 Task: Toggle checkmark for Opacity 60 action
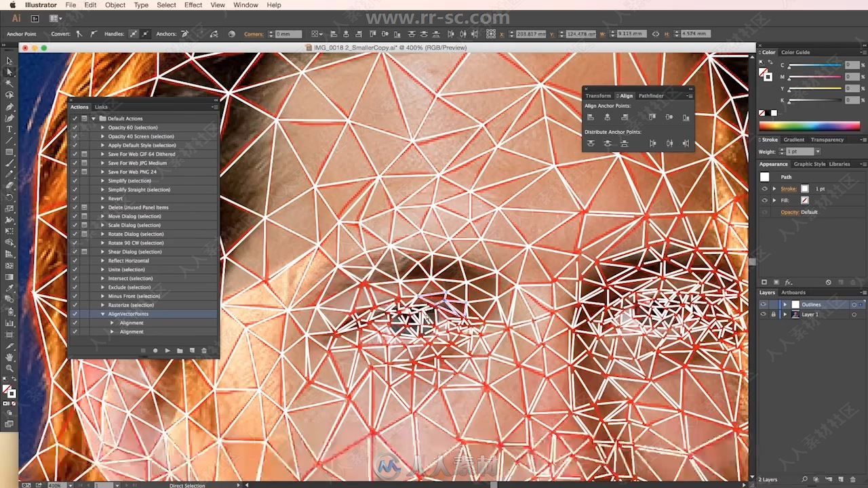tap(75, 127)
